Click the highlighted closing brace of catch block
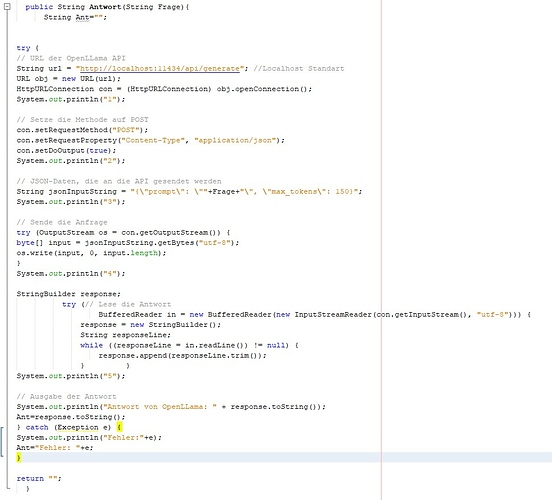552x500 pixels. [x=19, y=458]
